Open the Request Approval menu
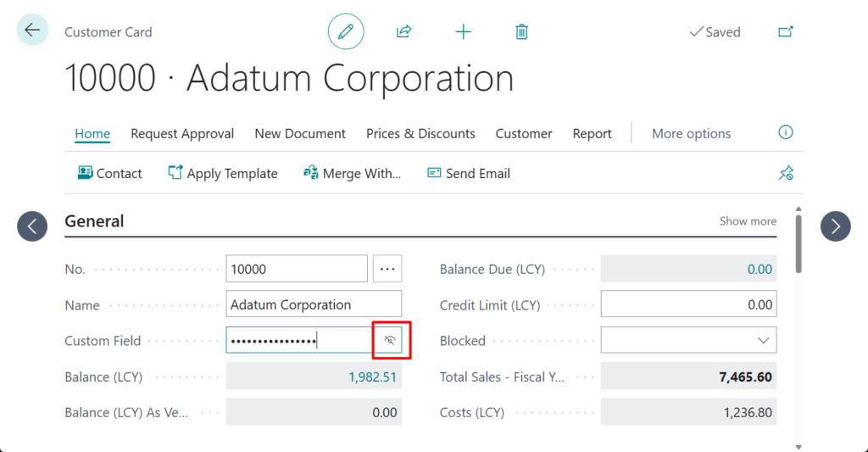Screen dimensions: 868x452 pos(182,134)
